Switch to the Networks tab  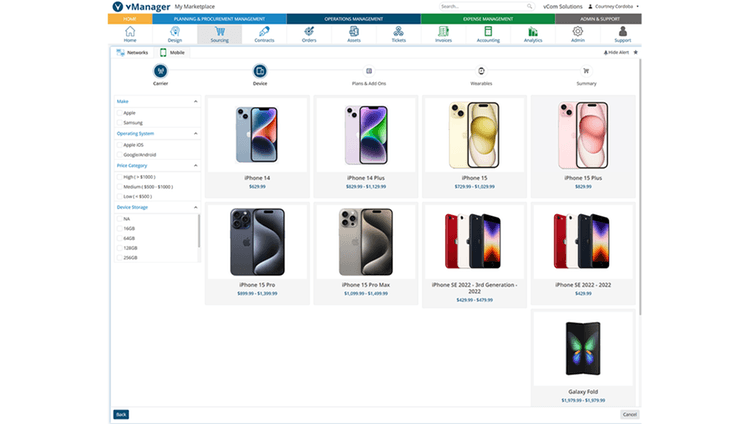[132, 53]
